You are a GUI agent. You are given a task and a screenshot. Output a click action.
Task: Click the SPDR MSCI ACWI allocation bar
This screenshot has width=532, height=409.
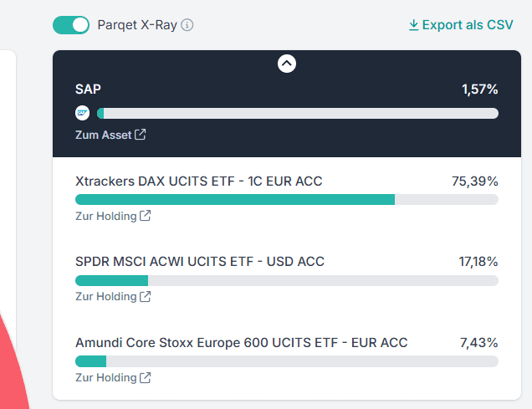point(286,280)
